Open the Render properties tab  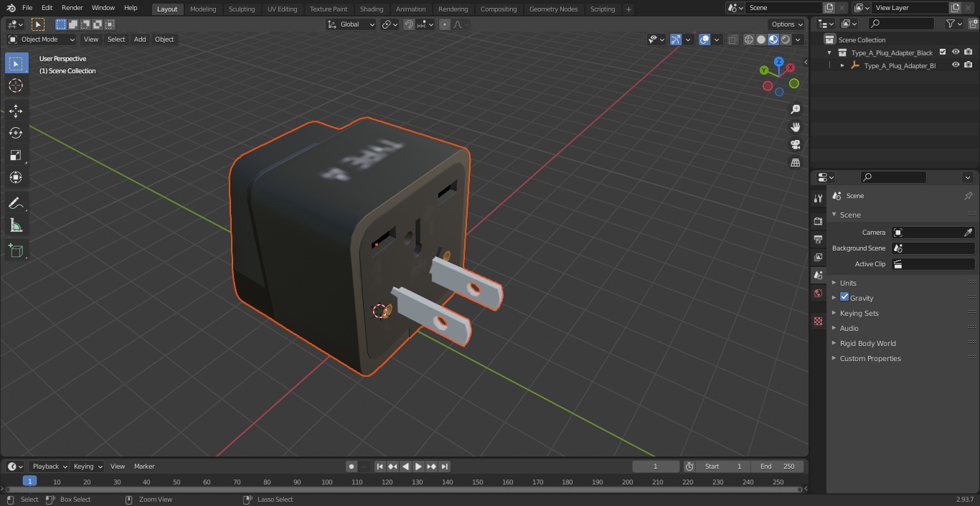[818, 221]
